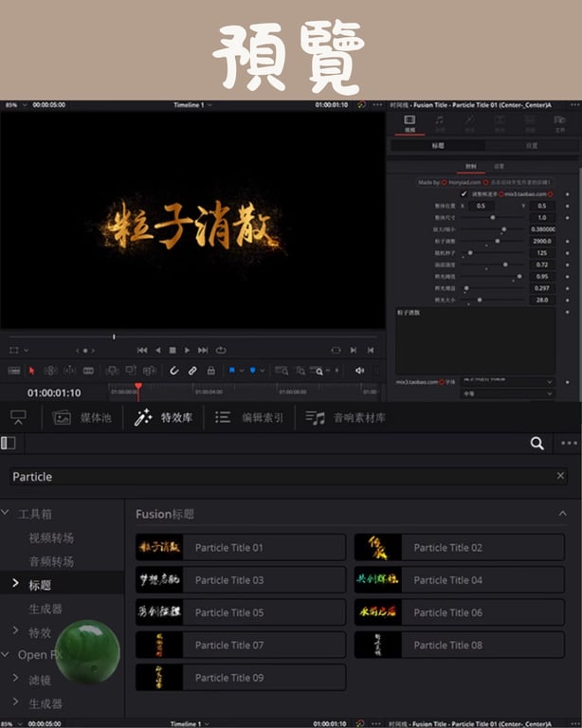The image size is (582, 728).
Task: Select the red arrow selection tool
Action: [x=31, y=371]
